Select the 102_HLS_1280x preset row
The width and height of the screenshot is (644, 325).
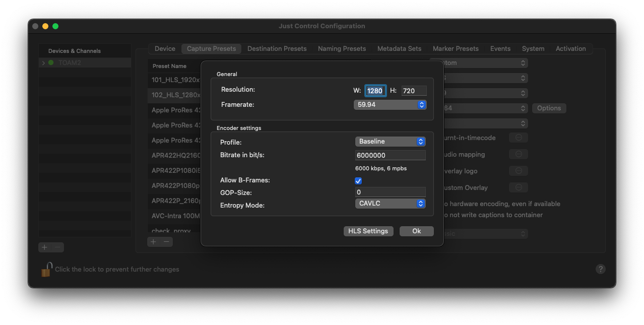click(x=175, y=95)
